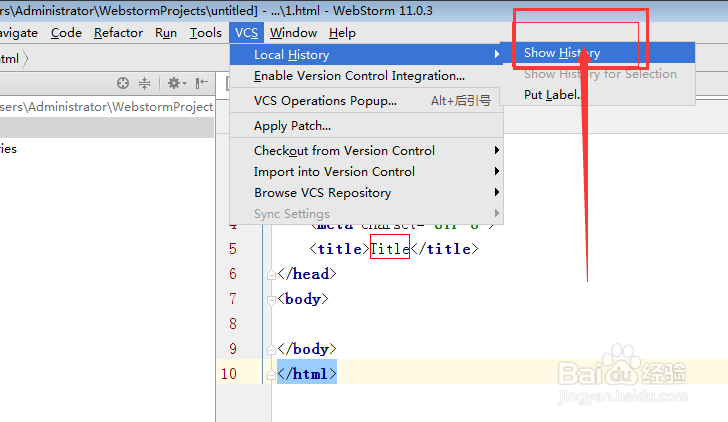This screenshot has height=422, width=728.
Task: Select the External Libraries tree row
Action: [x=107, y=149]
